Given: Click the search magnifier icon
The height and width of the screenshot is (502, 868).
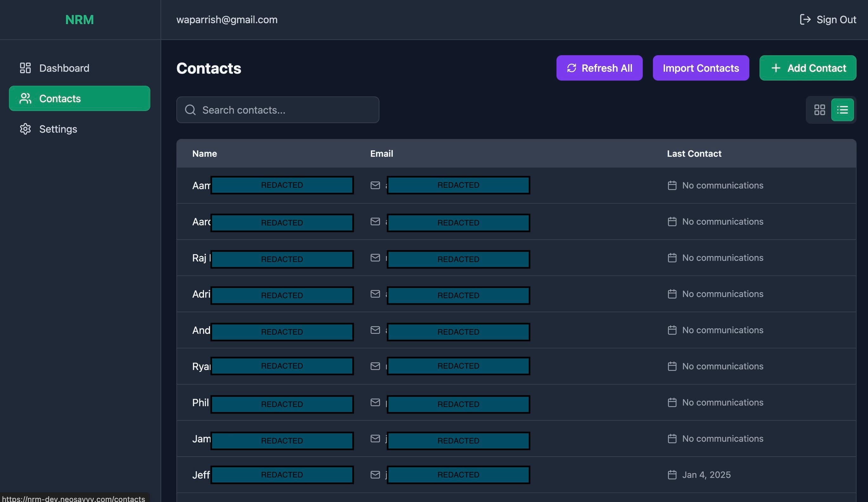Looking at the screenshot, I should [190, 110].
